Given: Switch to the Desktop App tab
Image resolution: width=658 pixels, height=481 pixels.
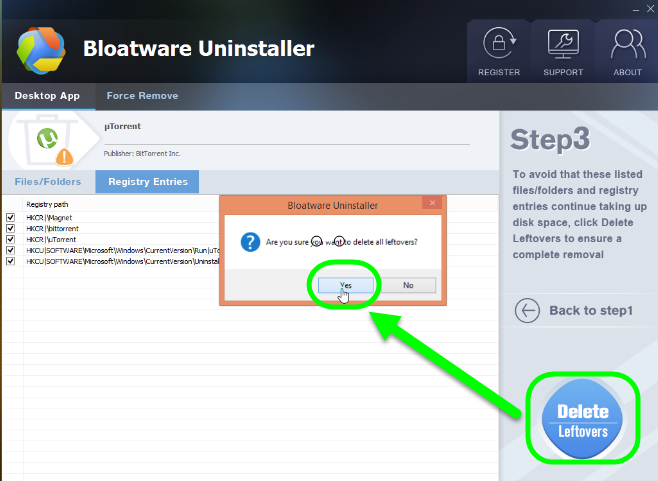Looking at the screenshot, I should click(x=47, y=96).
